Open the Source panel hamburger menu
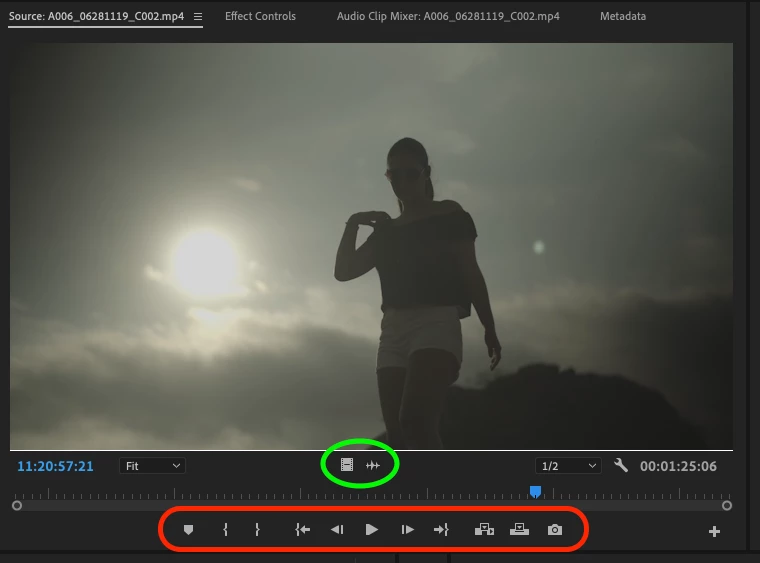 198,16
